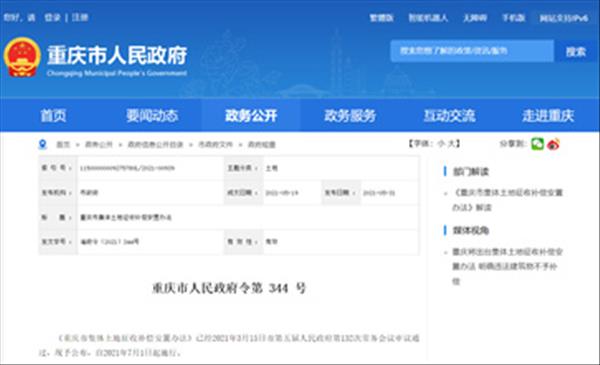The width and height of the screenshot is (600, 365).
Task: Click the 发布日期 value cell
Action: tap(390, 192)
